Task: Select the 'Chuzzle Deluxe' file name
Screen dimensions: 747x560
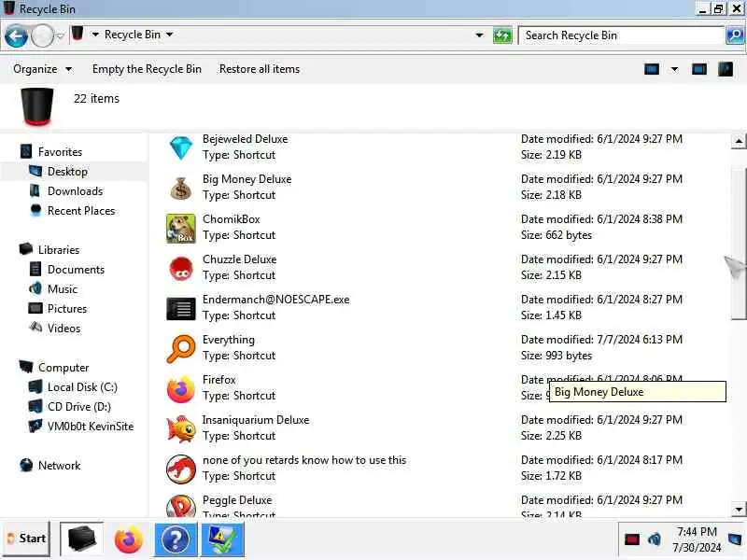Action: click(239, 259)
